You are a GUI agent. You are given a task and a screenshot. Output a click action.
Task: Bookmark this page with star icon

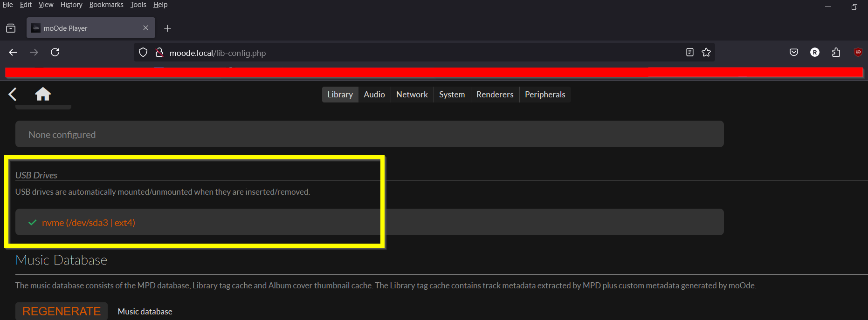point(706,52)
